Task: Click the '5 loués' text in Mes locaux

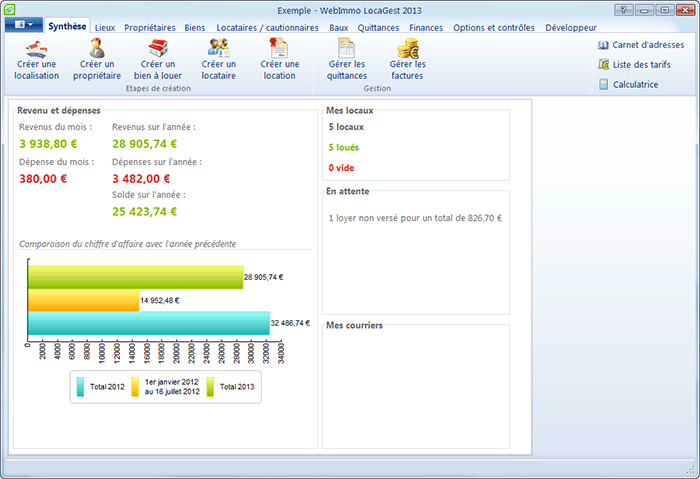Action: [344, 148]
